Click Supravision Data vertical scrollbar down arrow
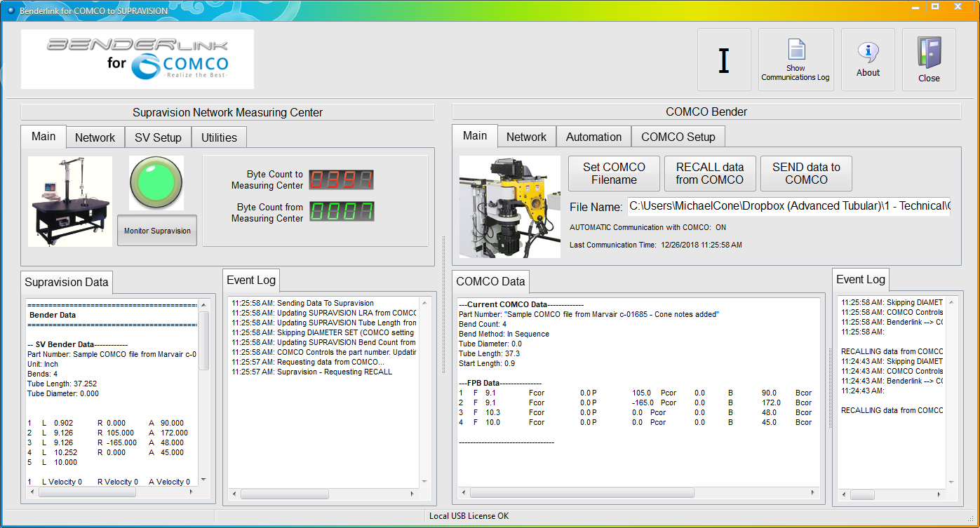The width and height of the screenshot is (980, 528). coord(203,480)
